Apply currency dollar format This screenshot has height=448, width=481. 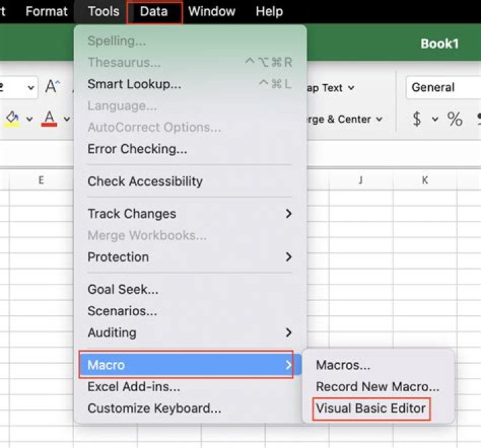pos(417,119)
